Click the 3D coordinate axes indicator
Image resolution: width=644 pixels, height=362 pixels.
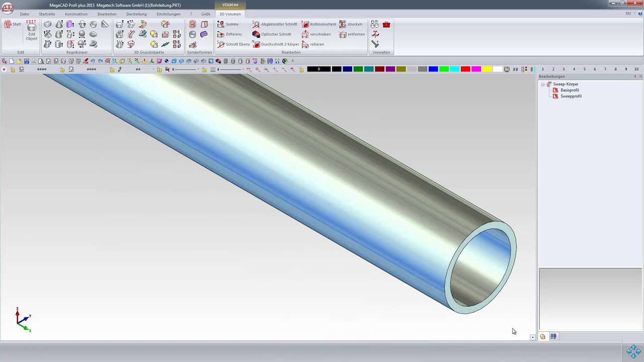(x=23, y=320)
